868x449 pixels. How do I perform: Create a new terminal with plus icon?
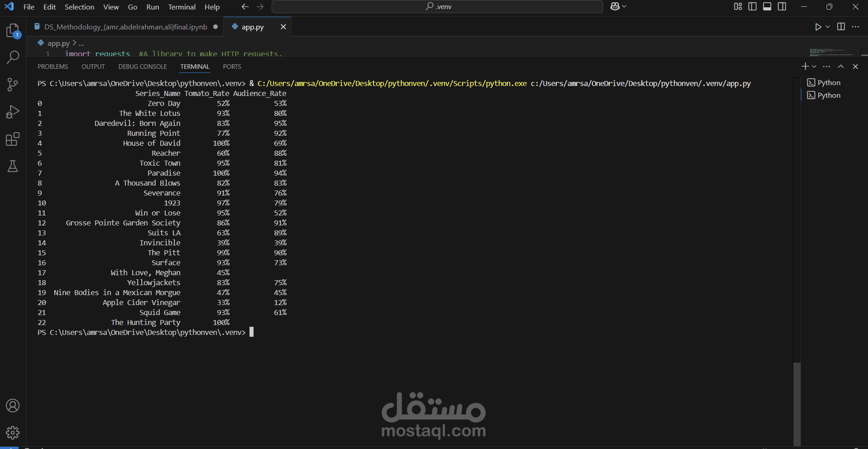click(x=805, y=67)
